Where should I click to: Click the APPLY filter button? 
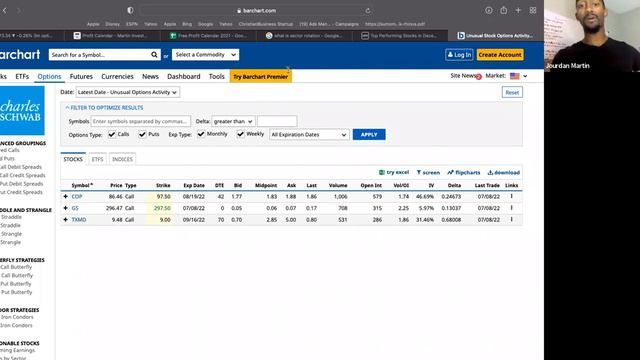point(369,135)
